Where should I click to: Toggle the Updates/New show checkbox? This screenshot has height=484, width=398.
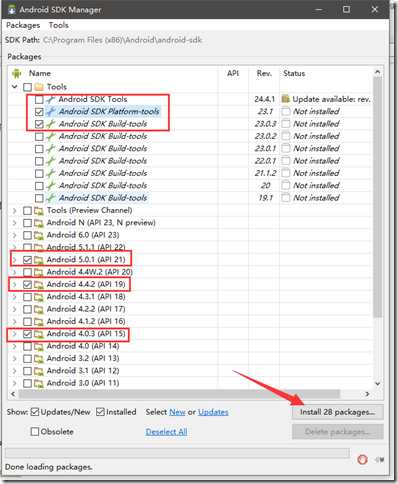(35, 412)
